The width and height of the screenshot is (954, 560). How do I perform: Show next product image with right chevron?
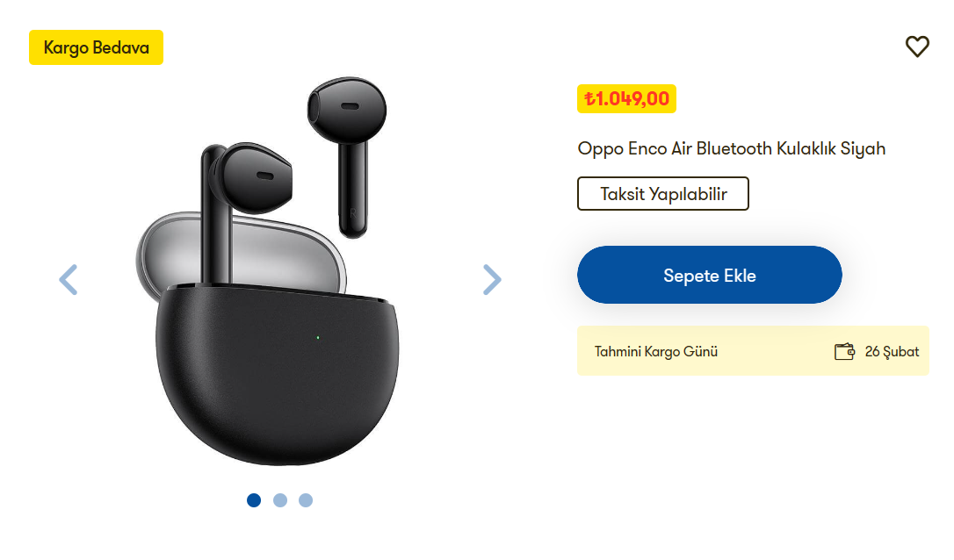pyautogui.click(x=492, y=280)
